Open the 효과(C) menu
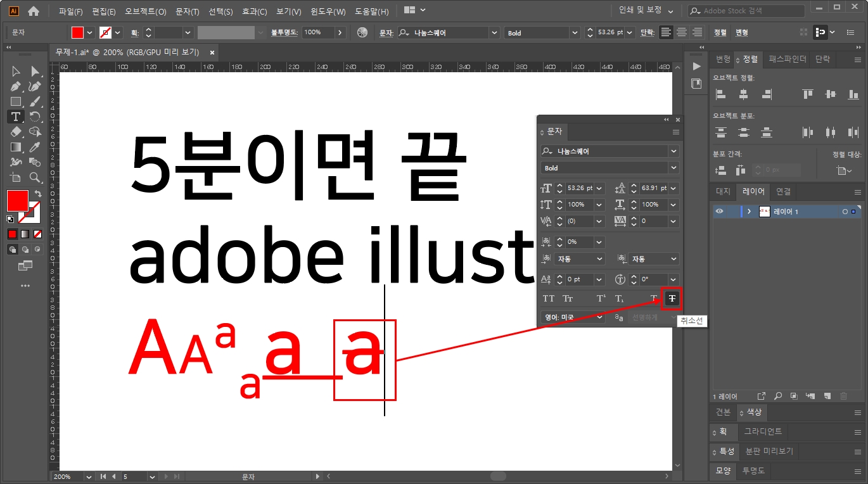Image resolution: width=868 pixels, height=484 pixels. [x=255, y=11]
